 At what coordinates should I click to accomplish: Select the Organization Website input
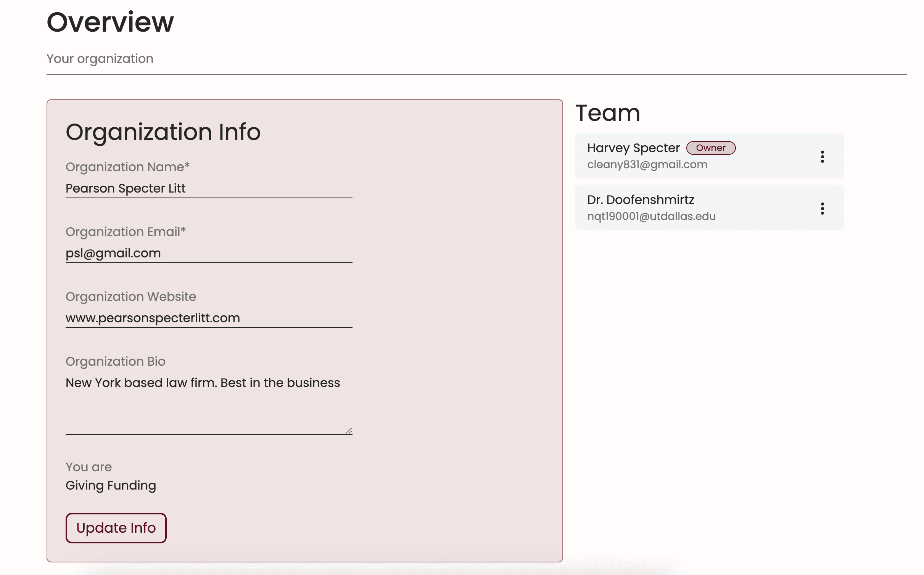[209, 318]
